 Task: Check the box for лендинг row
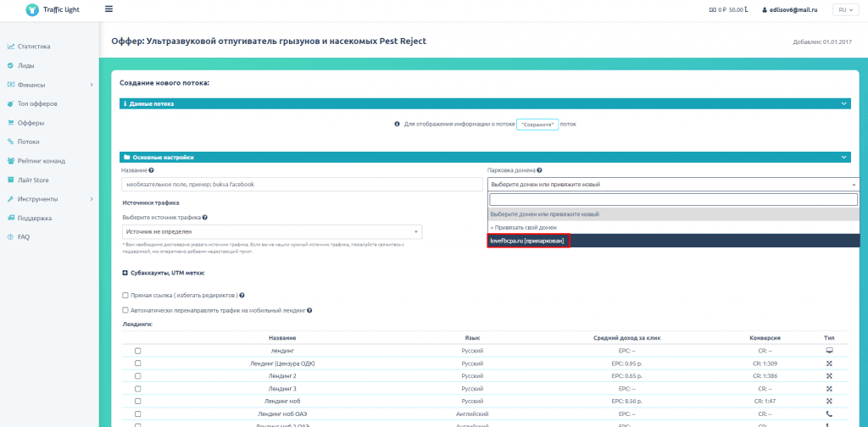(138, 351)
